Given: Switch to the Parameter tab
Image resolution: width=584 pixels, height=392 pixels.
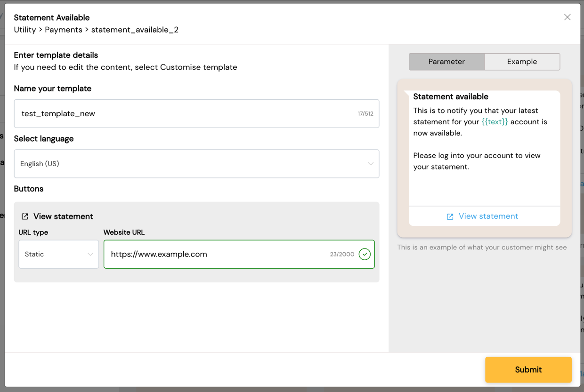Looking at the screenshot, I should click(x=446, y=62).
